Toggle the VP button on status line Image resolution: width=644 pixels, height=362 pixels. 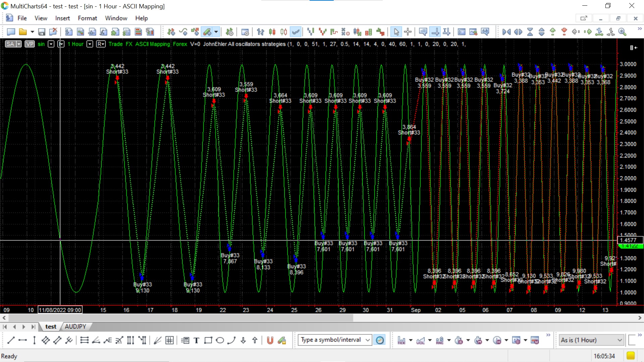pos(30,44)
